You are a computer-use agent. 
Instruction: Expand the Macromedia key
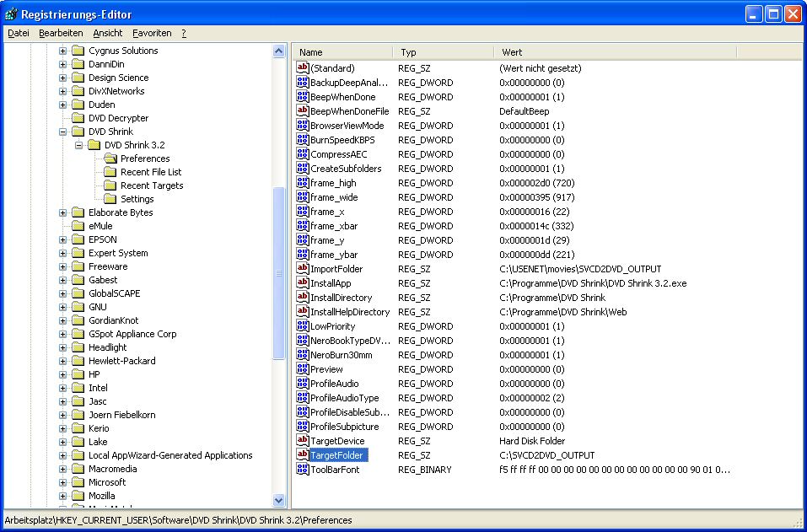[62, 469]
